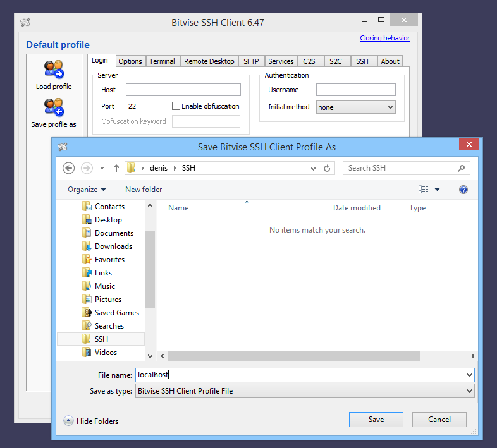Click the Search SSH box
497x448 pixels.
[x=406, y=168]
